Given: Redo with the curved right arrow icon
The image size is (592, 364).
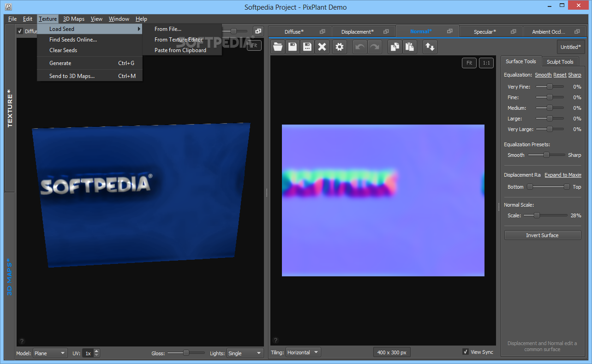Looking at the screenshot, I should [x=375, y=47].
